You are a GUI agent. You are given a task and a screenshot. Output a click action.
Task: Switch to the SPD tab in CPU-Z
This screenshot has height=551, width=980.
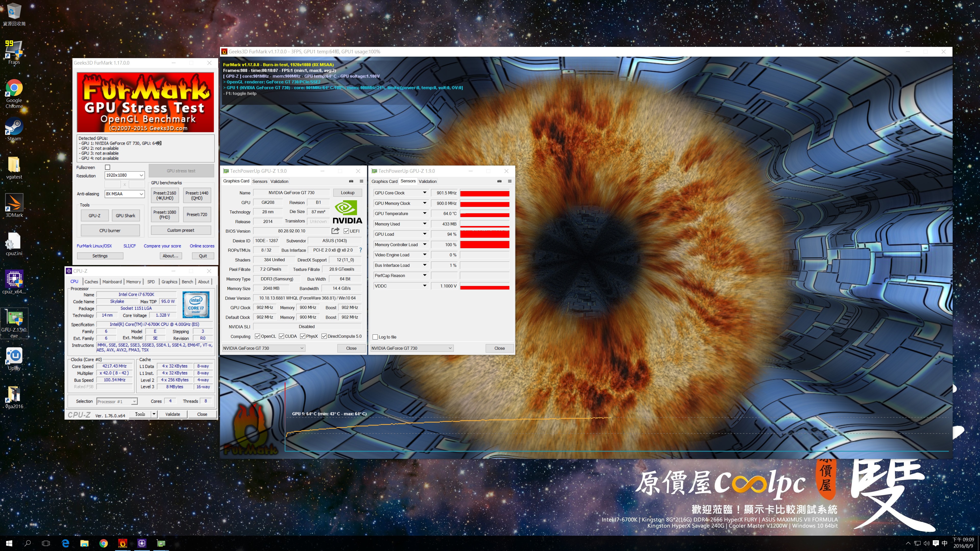pos(151,282)
